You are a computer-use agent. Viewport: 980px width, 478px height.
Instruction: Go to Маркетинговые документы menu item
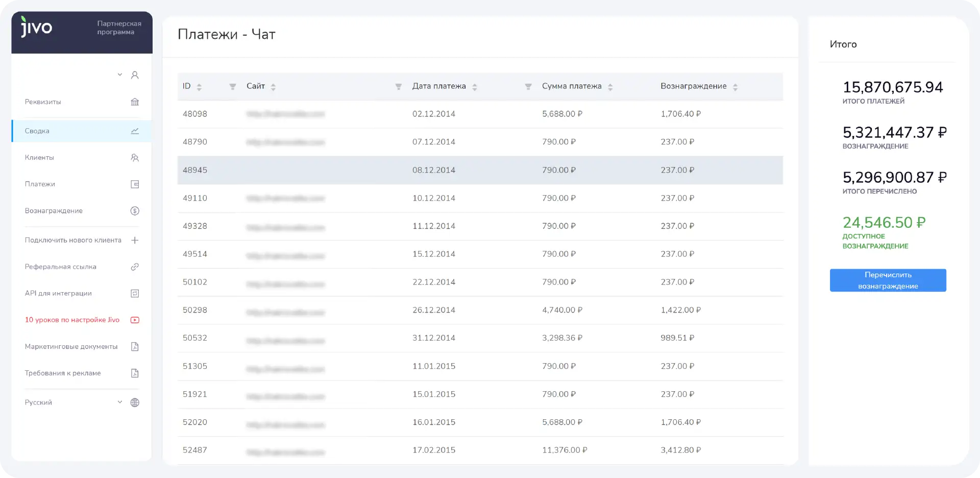[71, 347]
